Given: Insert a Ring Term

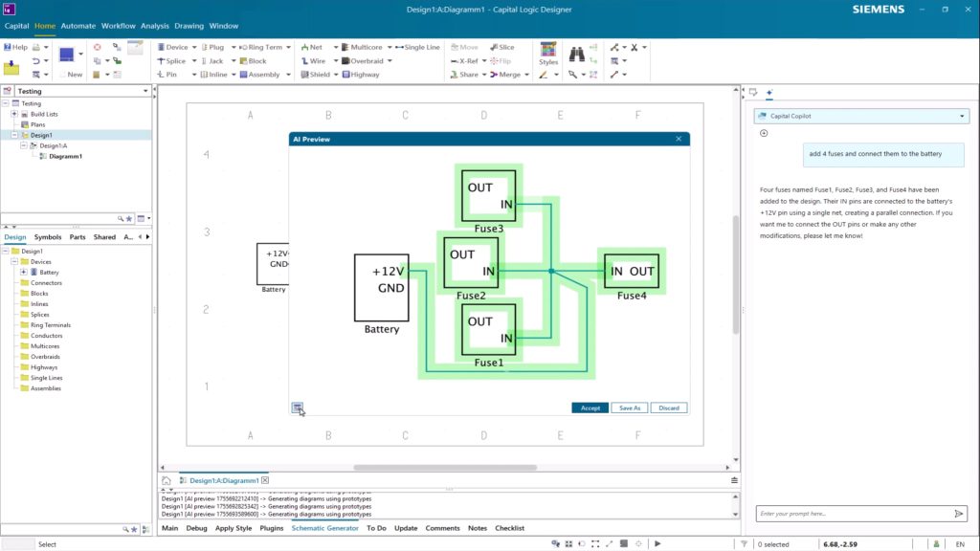Looking at the screenshot, I should (x=260, y=47).
